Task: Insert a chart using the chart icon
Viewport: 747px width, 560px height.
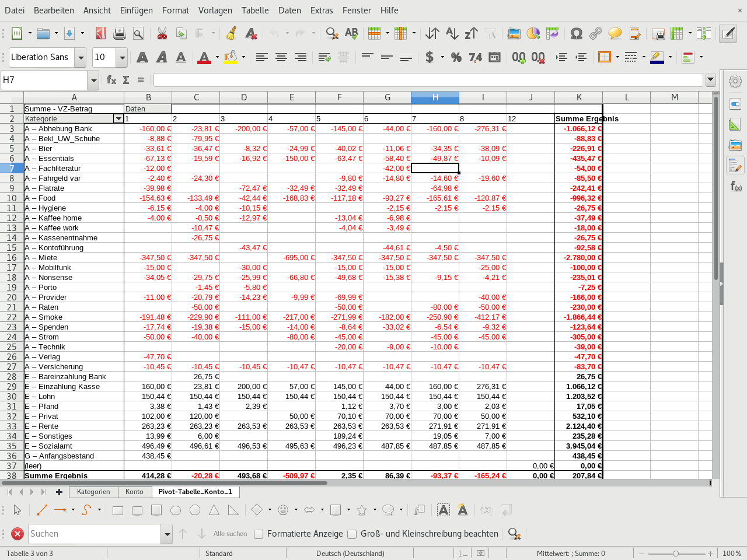Action: click(533, 33)
